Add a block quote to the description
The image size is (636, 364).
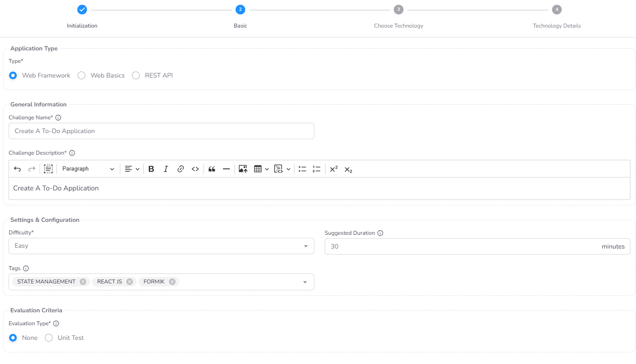coord(212,169)
